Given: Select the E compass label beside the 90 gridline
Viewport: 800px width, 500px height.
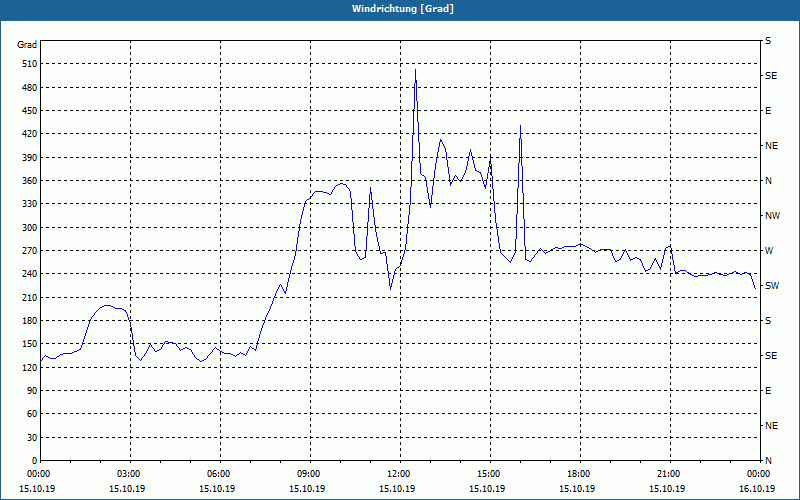Looking at the screenshot, I should 768,391.
